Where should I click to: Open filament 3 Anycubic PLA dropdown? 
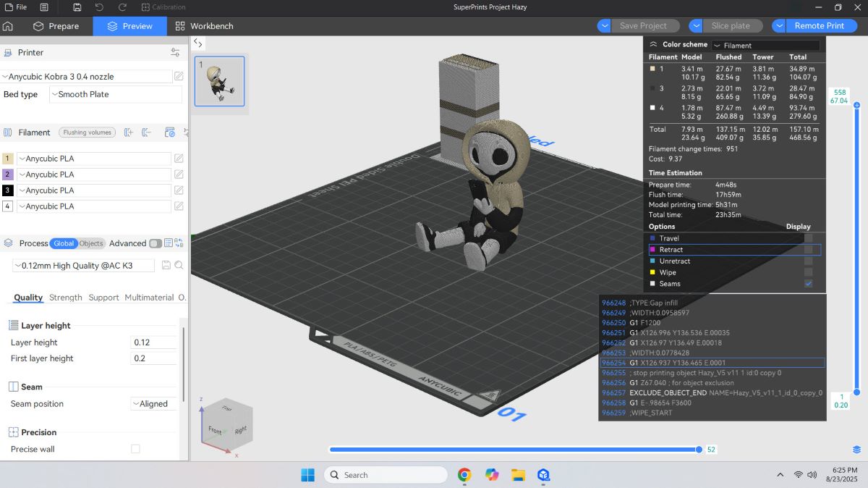tap(94, 190)
